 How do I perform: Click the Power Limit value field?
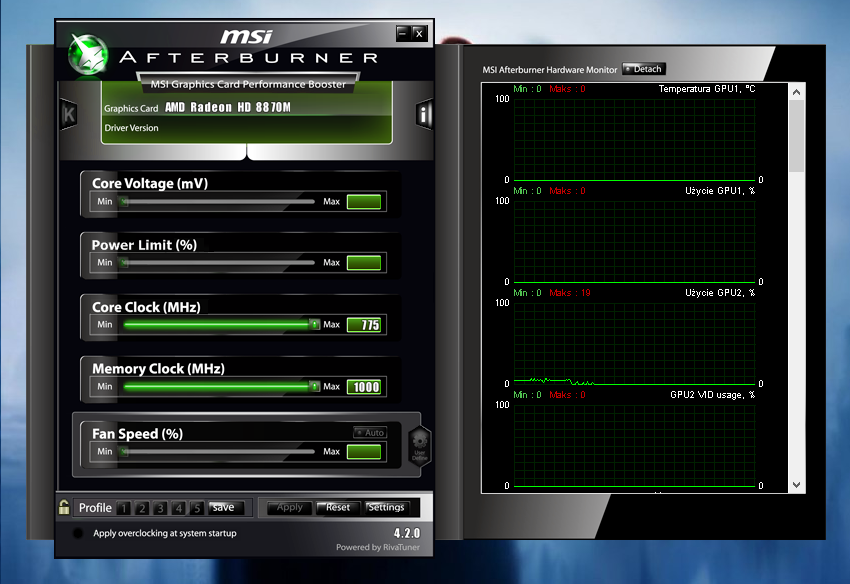(364, 262)
